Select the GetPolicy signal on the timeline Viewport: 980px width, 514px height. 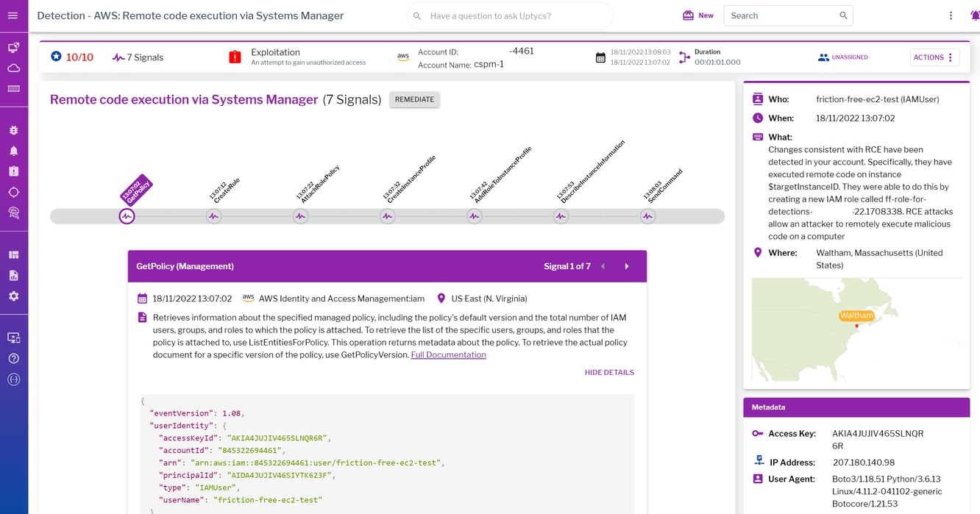(x=127, y=216)
